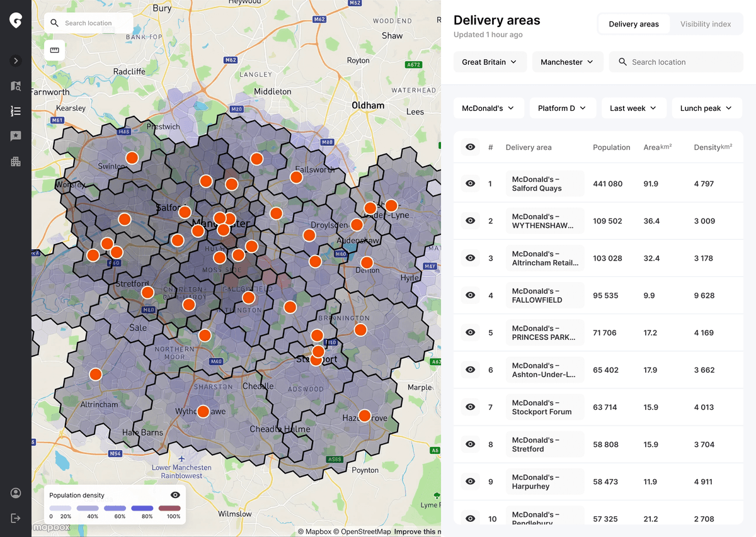Switch to the Visibility index tab
The width and height of the screenshot is (756, 537).
705,24
